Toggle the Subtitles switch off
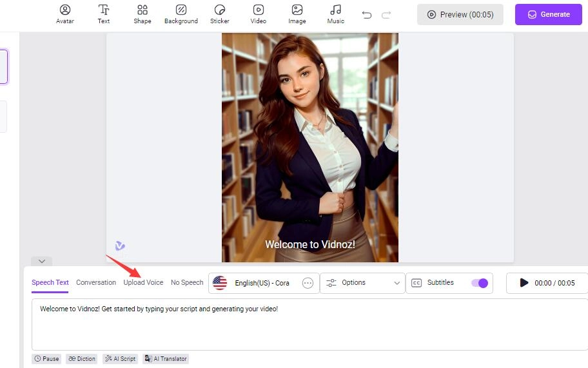588x368 pixels. click(x=479, y=283)
